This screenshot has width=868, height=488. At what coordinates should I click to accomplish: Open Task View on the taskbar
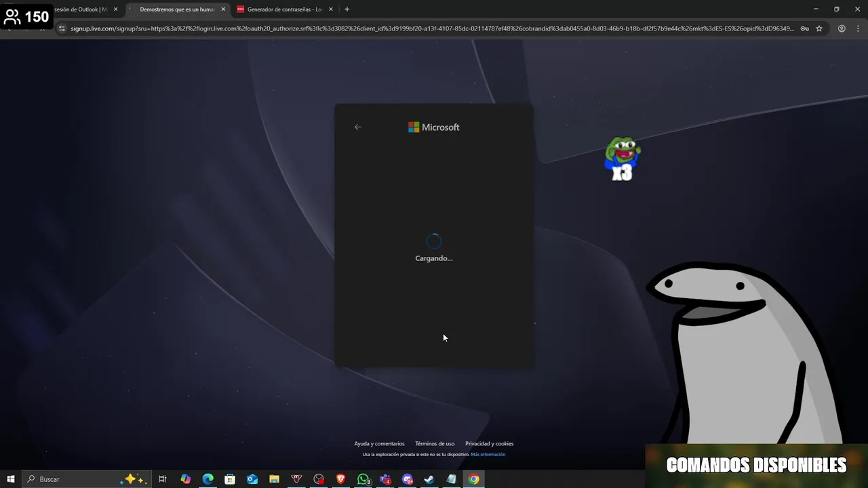(x=163, y=479)
